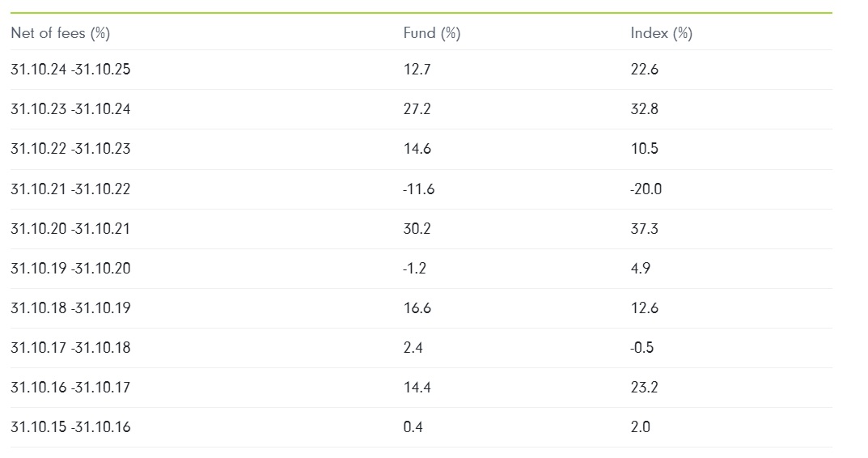
Task: Click the index value 22.6
Action: pyautogui.click(x=644, y=70)
